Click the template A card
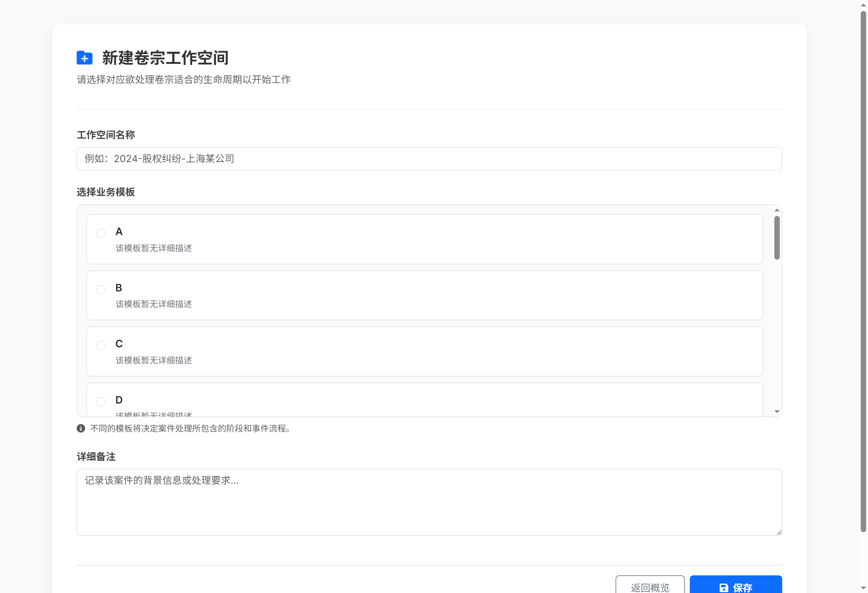868x593 pixels. [424, 239]
